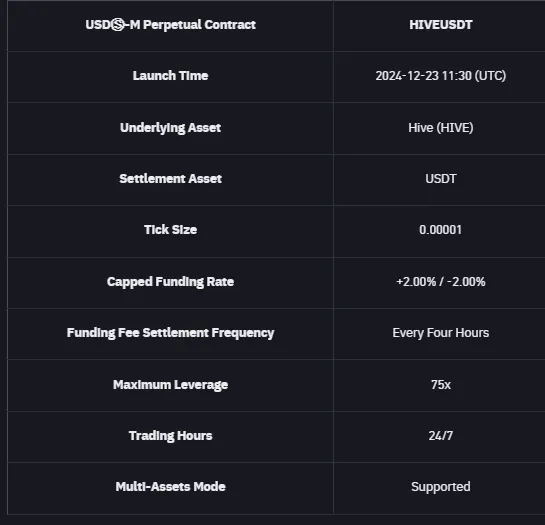Select the 2024-12-23 11:30 (UTC) value
Screen dimensions: 545x525
440,75
